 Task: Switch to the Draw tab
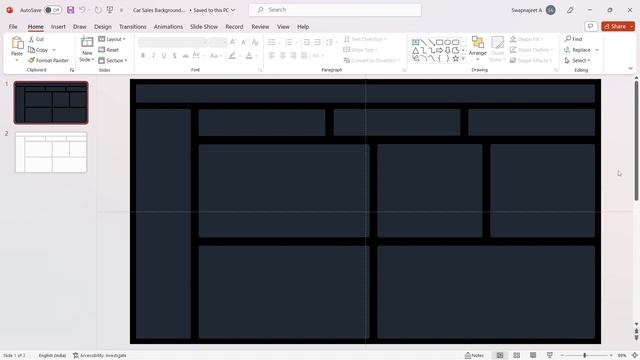(x=80, y=27)
